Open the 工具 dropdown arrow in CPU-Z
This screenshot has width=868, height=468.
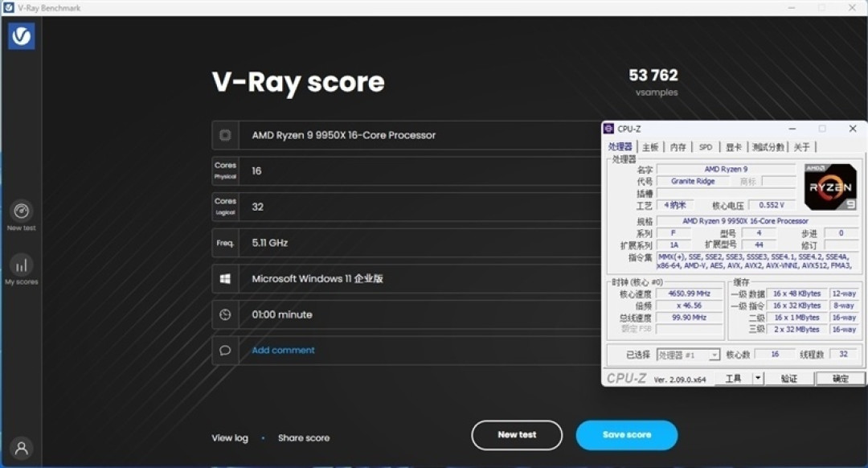click(758, 378)
